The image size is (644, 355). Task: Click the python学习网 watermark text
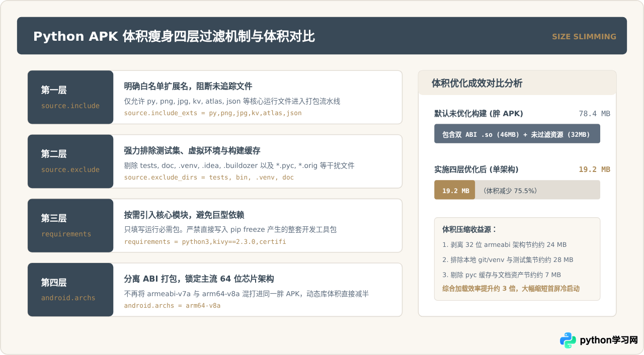[x=609, y=340]
